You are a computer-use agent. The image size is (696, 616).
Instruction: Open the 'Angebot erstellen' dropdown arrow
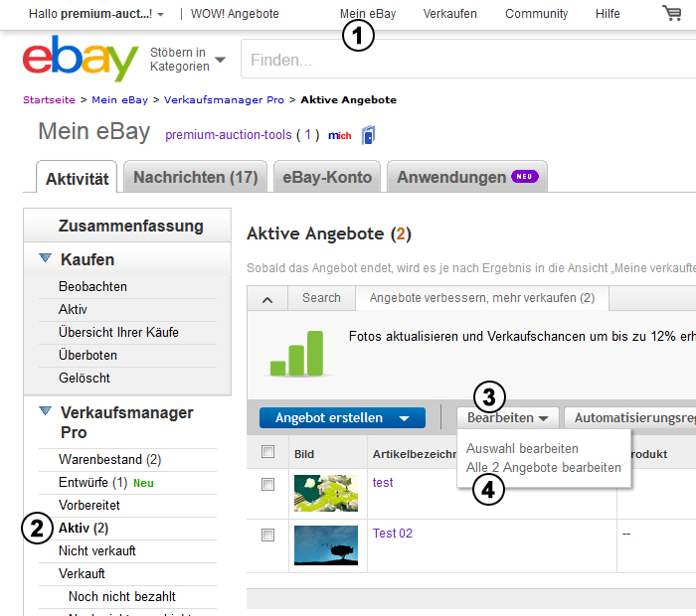coord(404,418)
